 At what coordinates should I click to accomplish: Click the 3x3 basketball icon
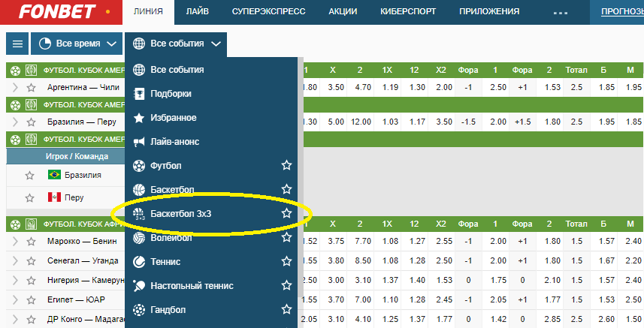tap(139, 214)
